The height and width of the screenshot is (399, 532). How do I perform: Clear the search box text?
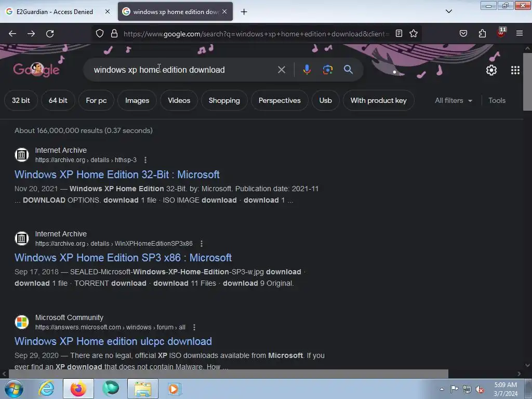click(281, 70)
